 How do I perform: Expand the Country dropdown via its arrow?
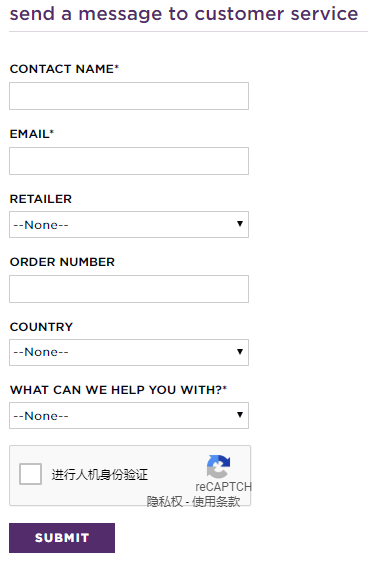coord(240,352)
